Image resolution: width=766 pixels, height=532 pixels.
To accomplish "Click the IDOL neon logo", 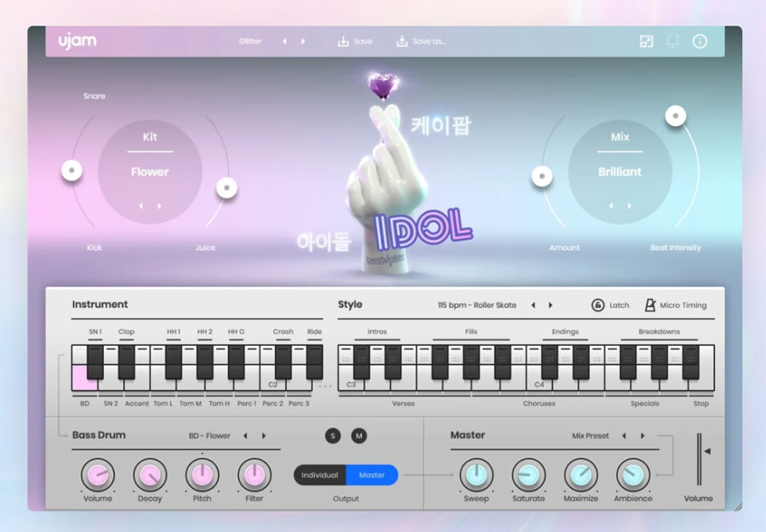I will (423, 229).
